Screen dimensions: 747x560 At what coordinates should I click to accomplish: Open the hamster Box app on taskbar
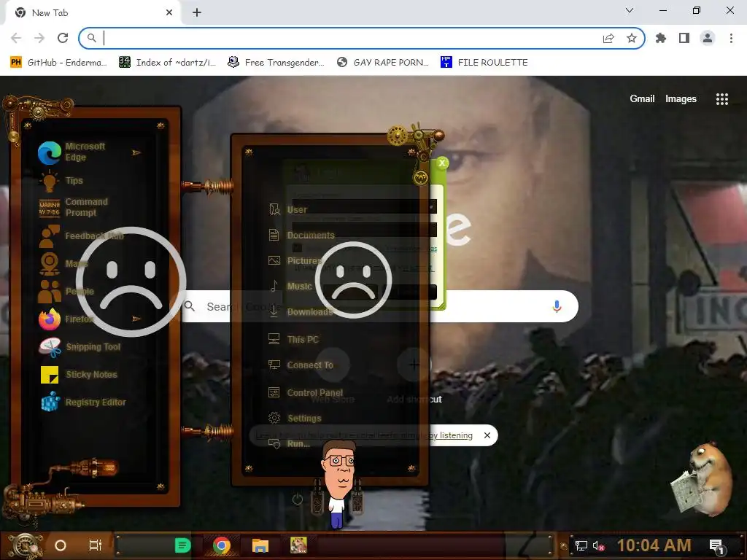pos(298,545)
